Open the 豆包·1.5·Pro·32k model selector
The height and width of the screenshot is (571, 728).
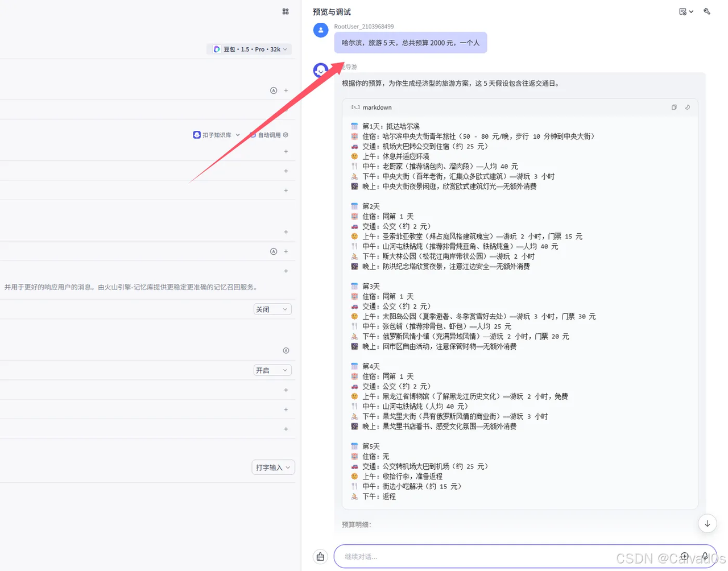[x=250, y=49]
